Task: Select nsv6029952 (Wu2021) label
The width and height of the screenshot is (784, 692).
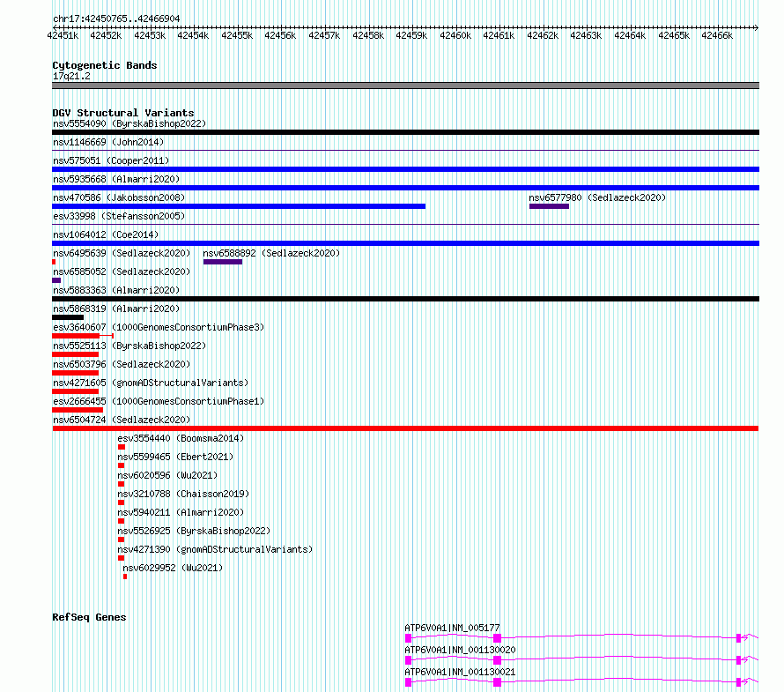Action: click(173, 568)
